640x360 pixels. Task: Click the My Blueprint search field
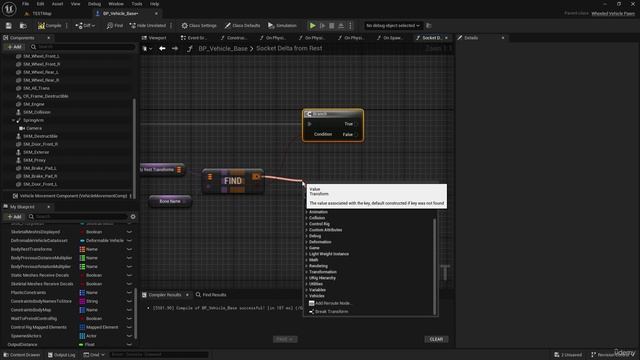tap(78, 217)
